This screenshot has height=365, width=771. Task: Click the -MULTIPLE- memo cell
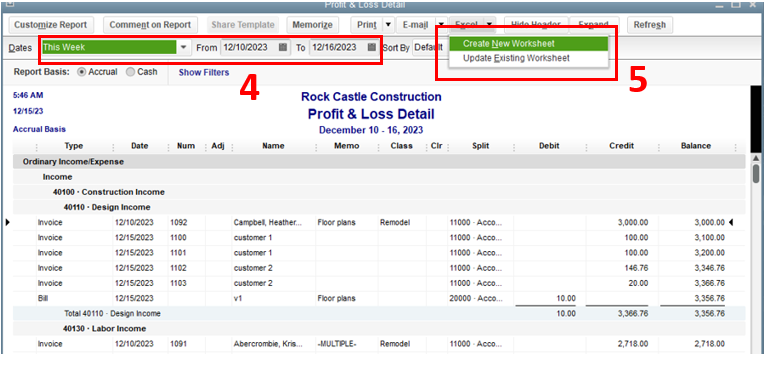(x=337, y=344)
